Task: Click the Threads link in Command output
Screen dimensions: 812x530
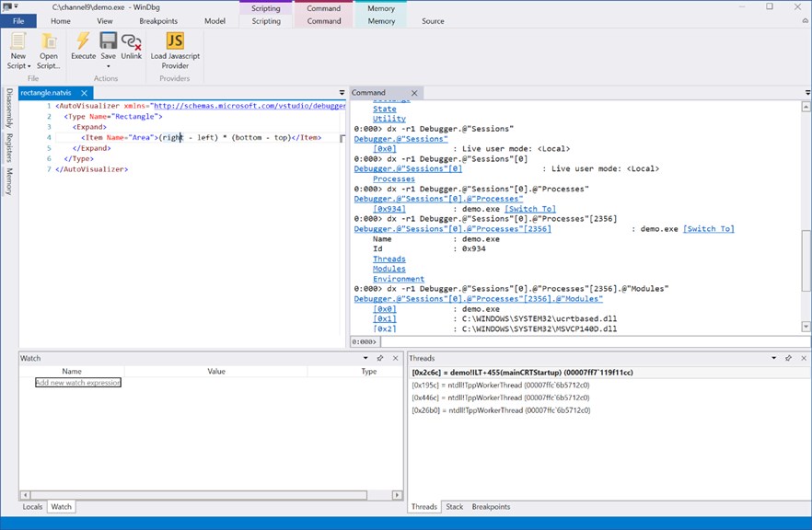Action: (389, 259)
